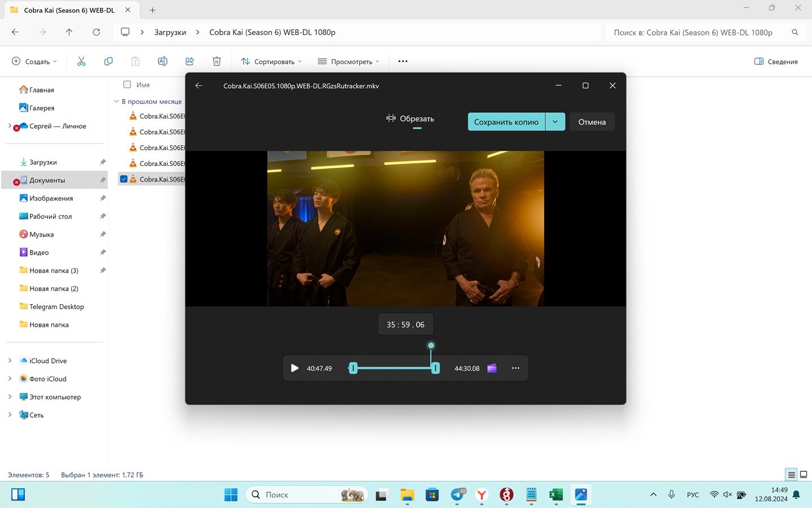Expand iCloud Drive in navigation pane
Screen dimensions: 812x508
pyautogui.click(x=10, y=361)
